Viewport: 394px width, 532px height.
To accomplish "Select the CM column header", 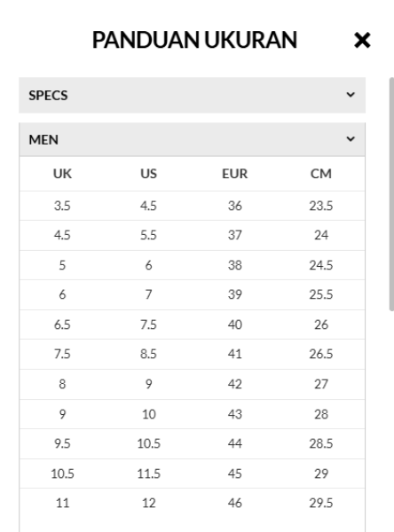I will point(321,174).
